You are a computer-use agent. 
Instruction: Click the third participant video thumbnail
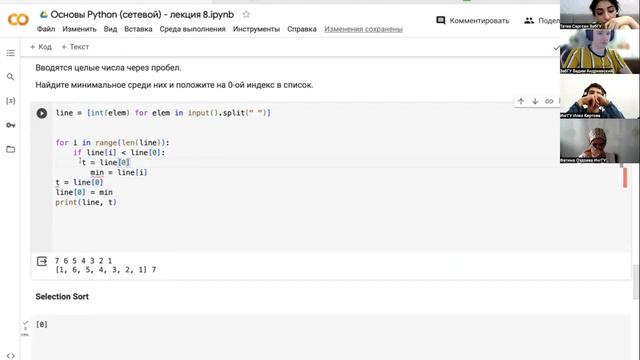[x=599, y=96]
